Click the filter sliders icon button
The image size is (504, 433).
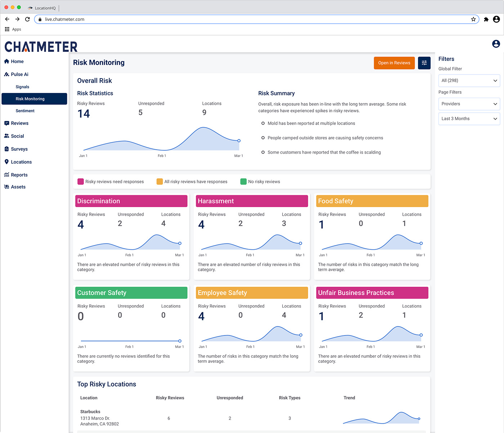(x=424, y=63)
